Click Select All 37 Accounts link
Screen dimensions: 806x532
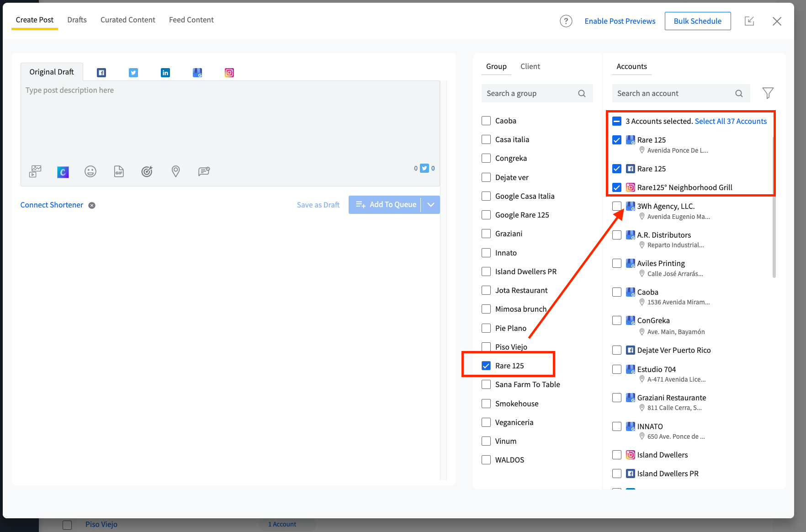click(x=731, y=121)
